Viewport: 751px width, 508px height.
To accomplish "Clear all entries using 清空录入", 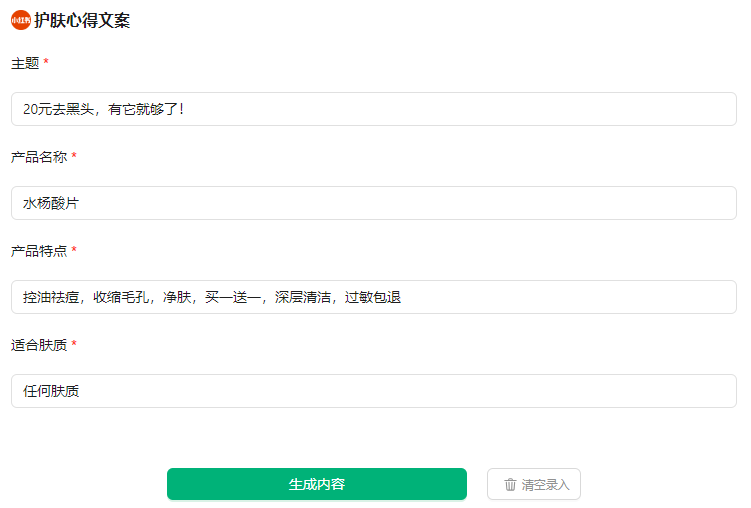I will tap(534, 484).
